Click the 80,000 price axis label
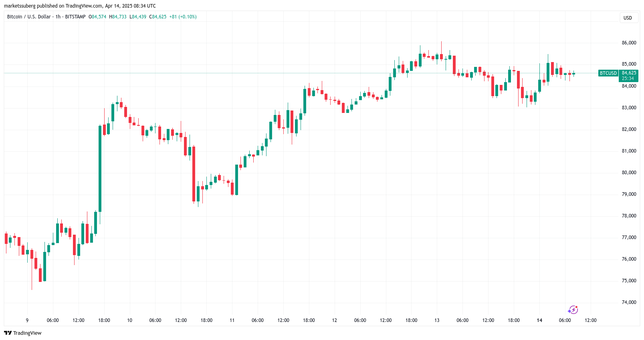 [x=629, y=173]
